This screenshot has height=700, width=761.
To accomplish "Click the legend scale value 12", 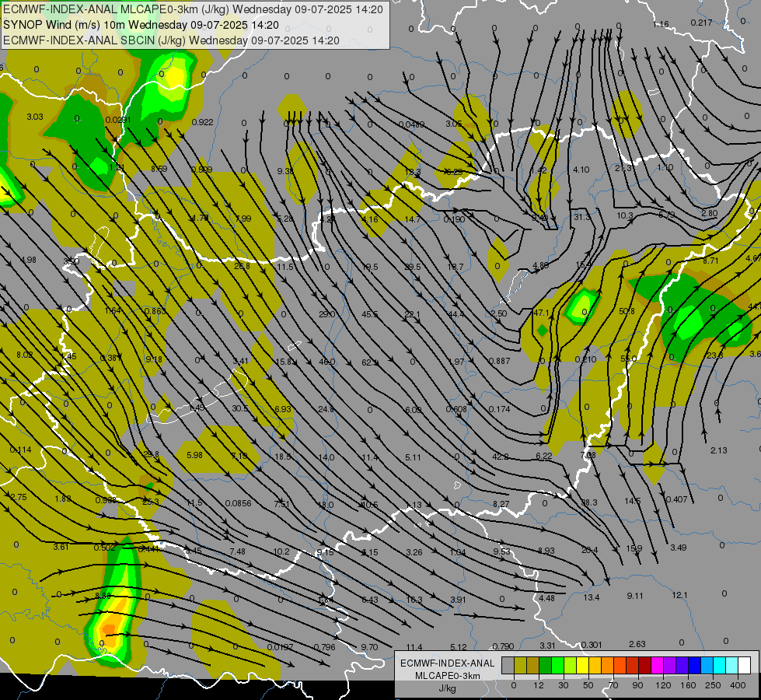I will click(538, 685).
